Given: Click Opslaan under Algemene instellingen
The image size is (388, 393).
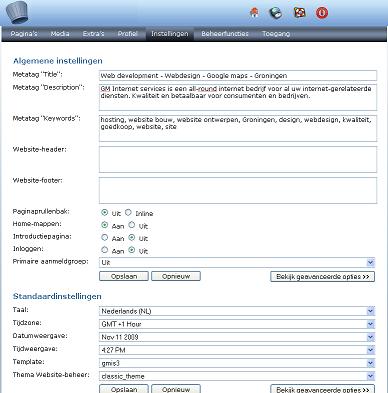Looking at the screenshot, I should (124, 276).
